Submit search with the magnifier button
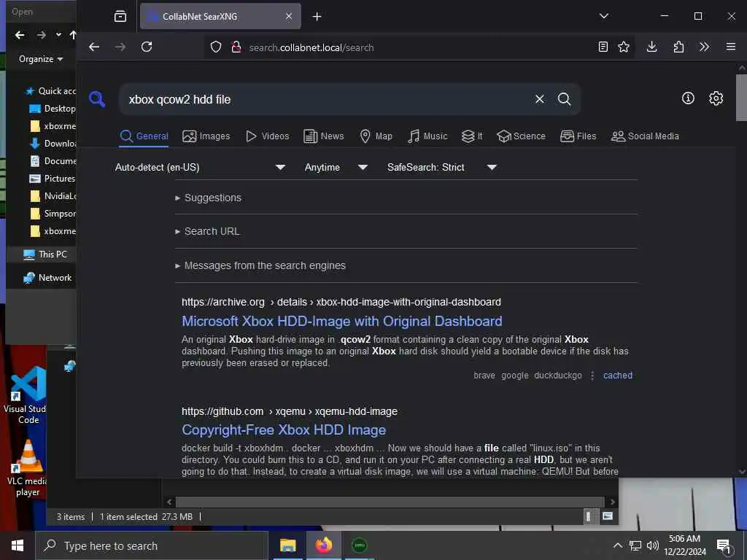The image size is (747, 560). point(564,99)
